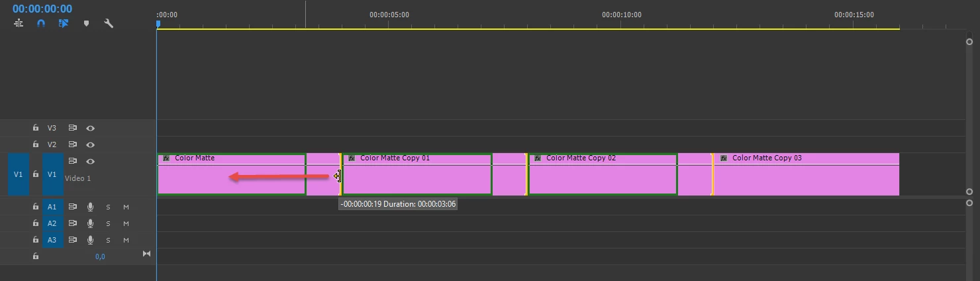Toggle the Linked Selection icon
Image resolution: width=980 pixels, height=281 pixels.
[x=64, y=23]
